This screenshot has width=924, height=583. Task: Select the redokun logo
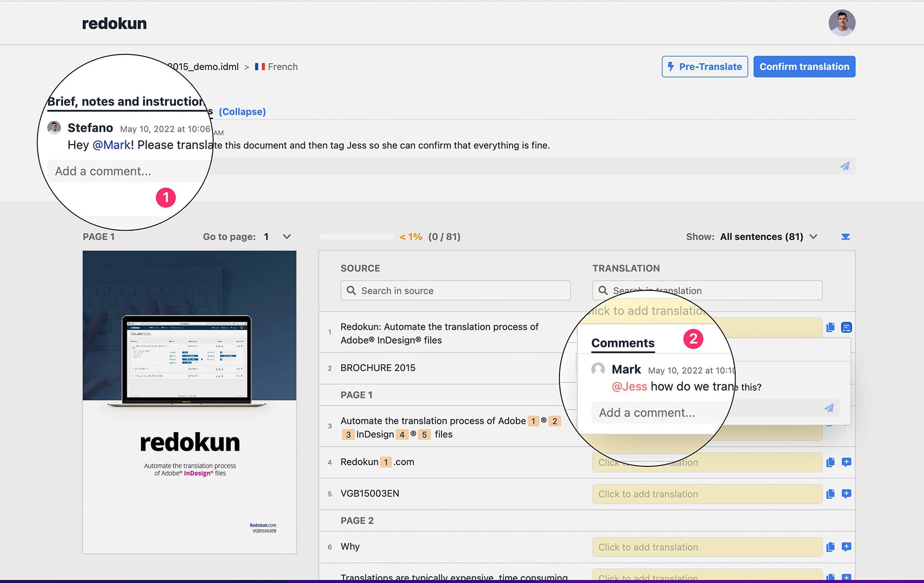pyautogui.click(x=114, y=23)
